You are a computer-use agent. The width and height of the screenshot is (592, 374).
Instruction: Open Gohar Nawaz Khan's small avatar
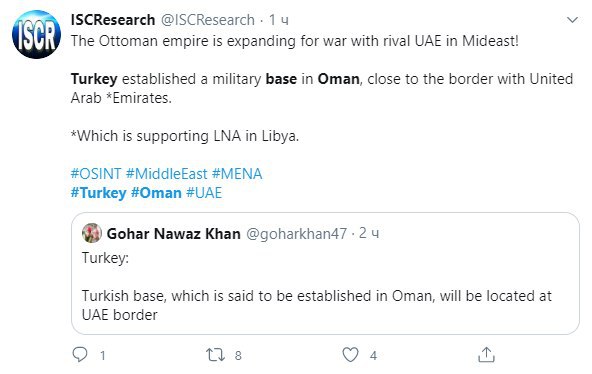point(92,233)
